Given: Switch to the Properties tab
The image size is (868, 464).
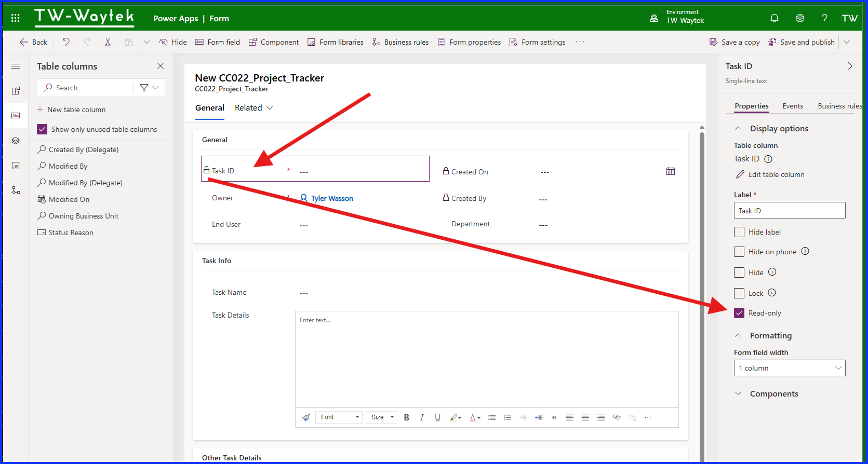Looking at the screenshot, I should [x=752, y=106].
